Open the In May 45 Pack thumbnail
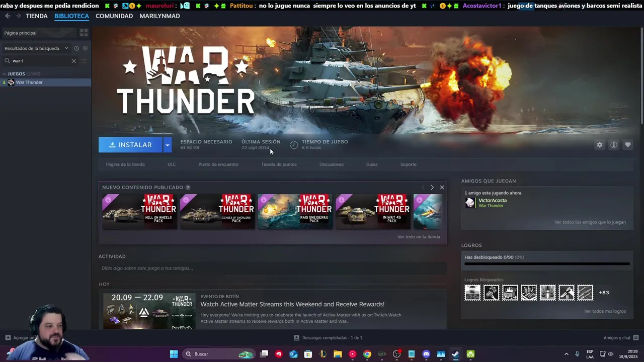Image resolution: width=644 pixels, height=362 pixels. pos(373,212)
